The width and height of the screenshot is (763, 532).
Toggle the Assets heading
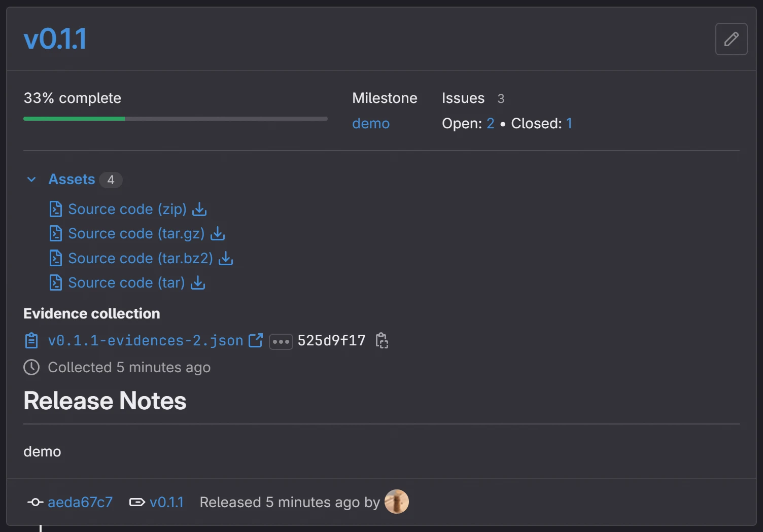72,180
